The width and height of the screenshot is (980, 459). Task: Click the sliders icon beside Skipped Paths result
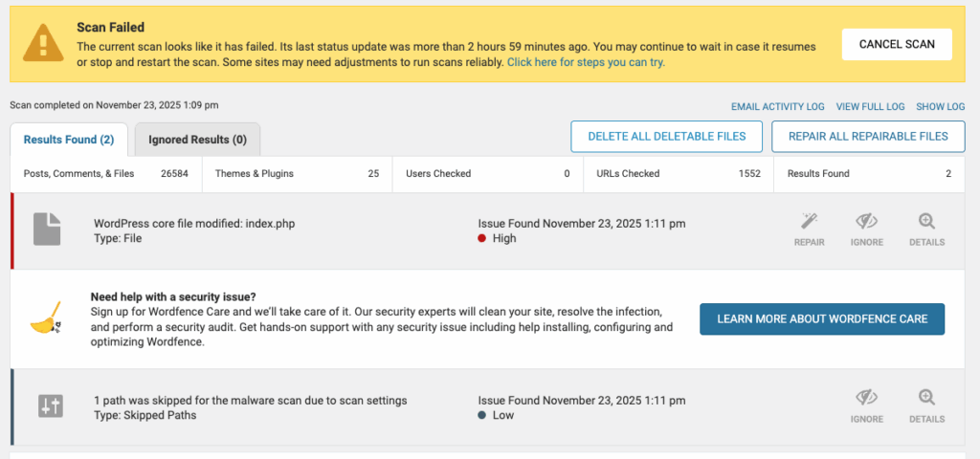click(x=50, y=405)
